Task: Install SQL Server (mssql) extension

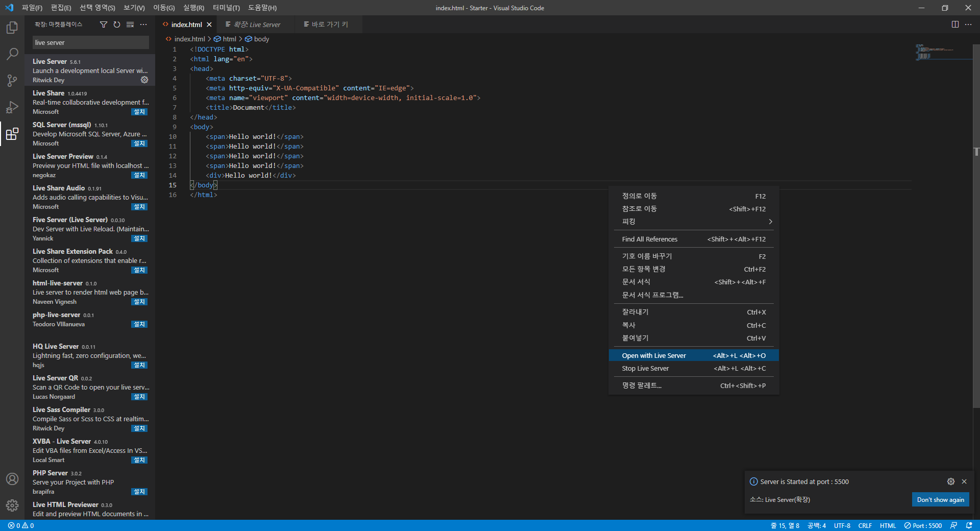Action: pyautogui.click(x=139, y=143)
